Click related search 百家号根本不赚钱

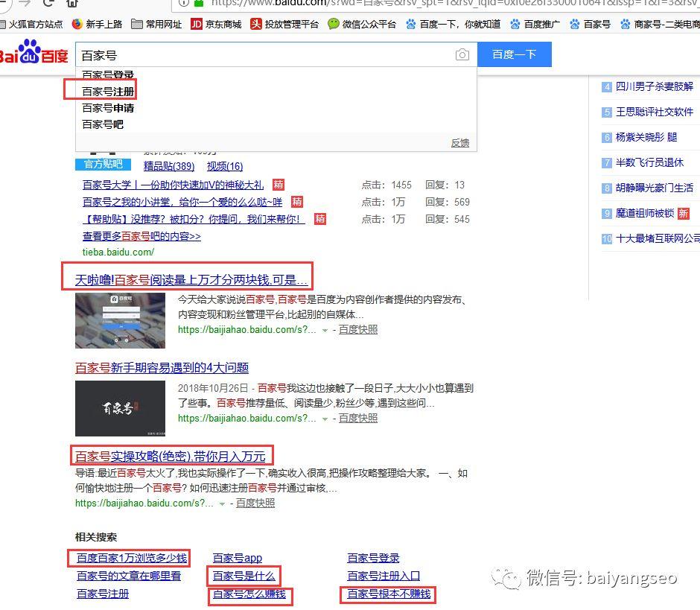[389, 594]
